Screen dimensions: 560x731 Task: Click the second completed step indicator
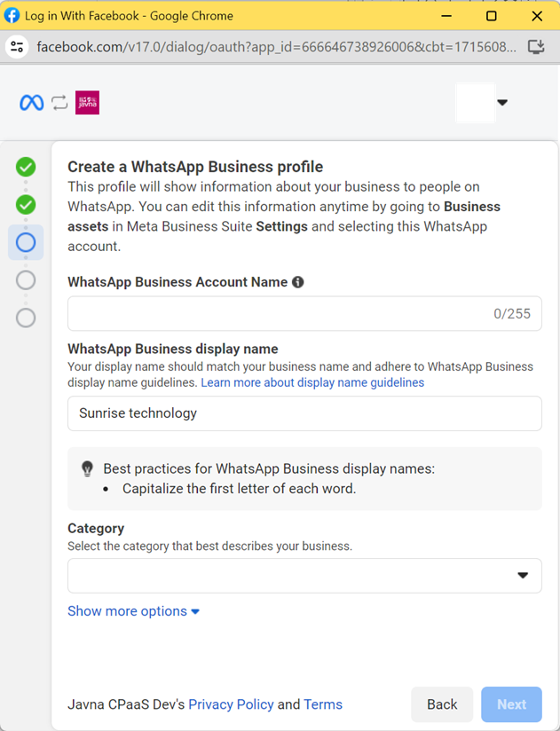(25, 204)
